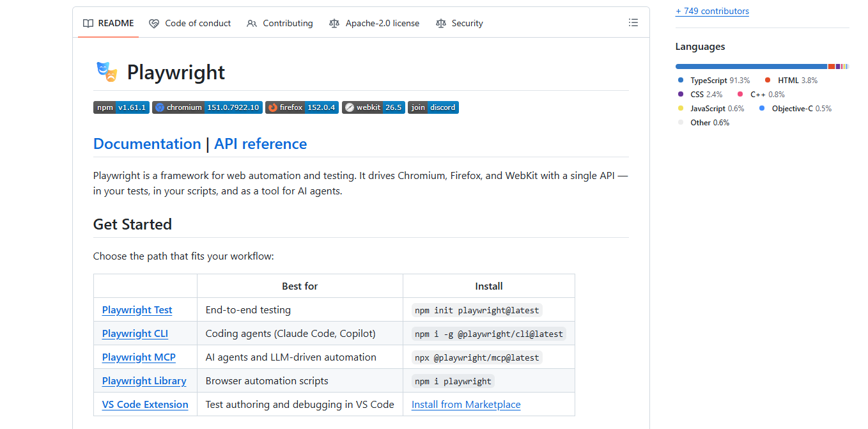Screen dimensions: 868x429
Task: Select the TypeScript 91.3% language entry
Action: (714, 81)
